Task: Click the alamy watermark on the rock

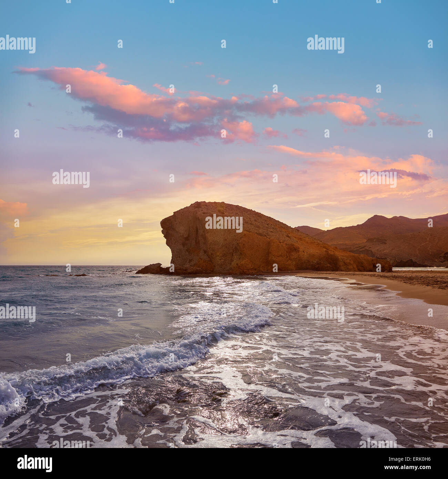Action: pos(224,223)
